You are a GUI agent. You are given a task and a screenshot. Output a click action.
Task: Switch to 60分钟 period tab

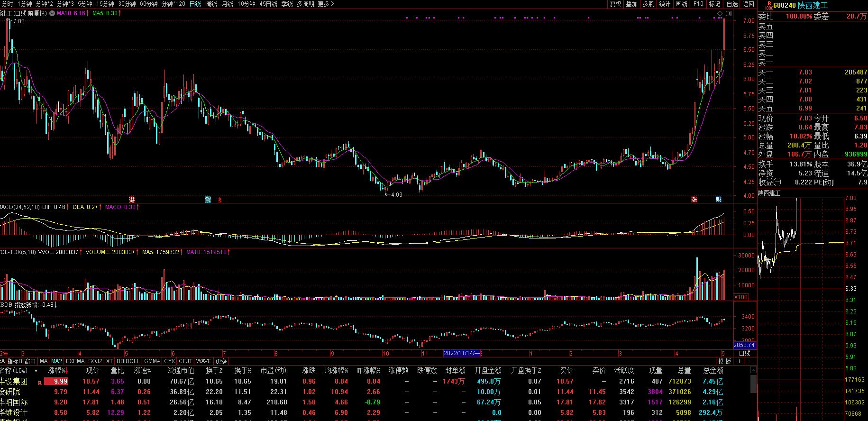(x=148, y=4)
